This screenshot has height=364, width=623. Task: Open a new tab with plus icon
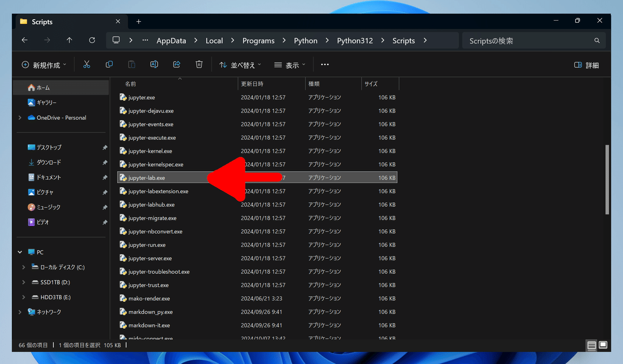tap(139, 21)
